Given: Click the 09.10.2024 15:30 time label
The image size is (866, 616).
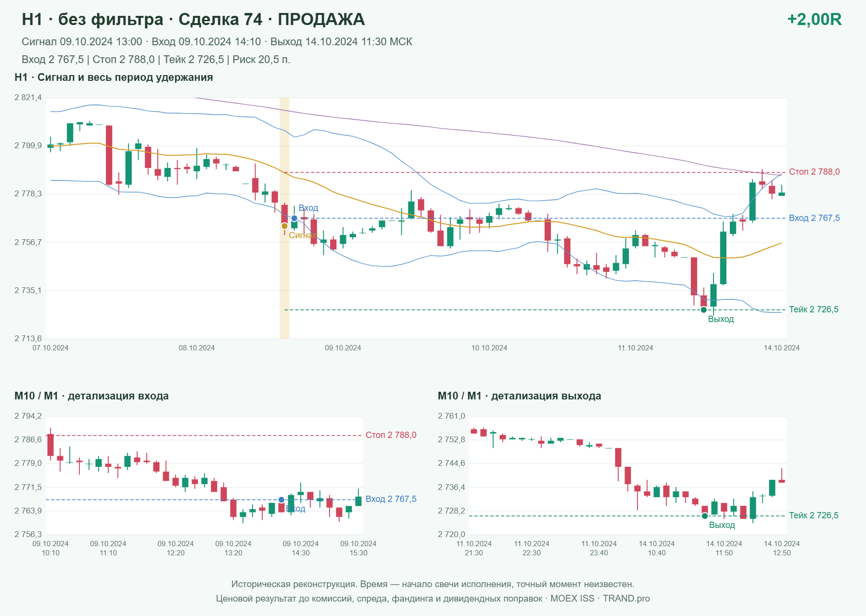Looking at the screenshot, I should point(358,548).
